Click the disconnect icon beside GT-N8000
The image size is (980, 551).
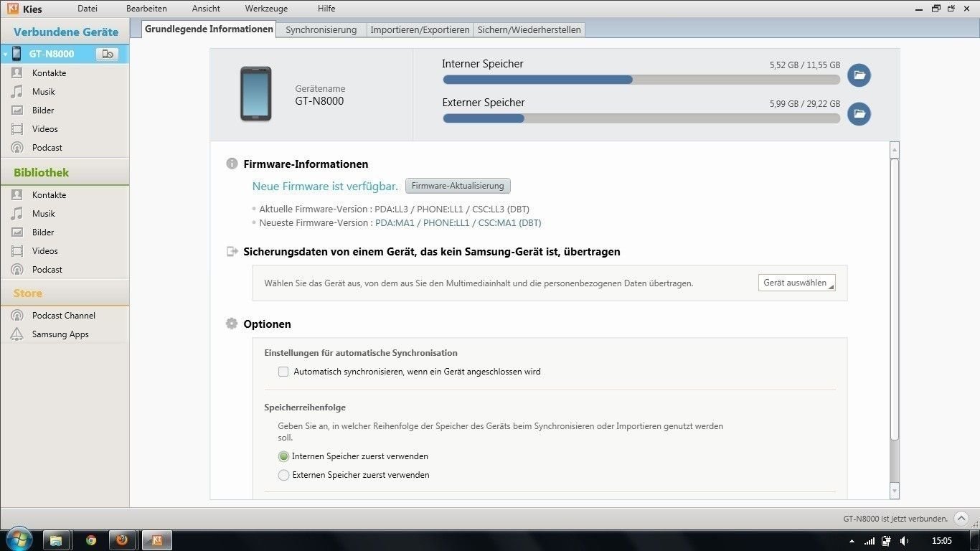[107, 54]
